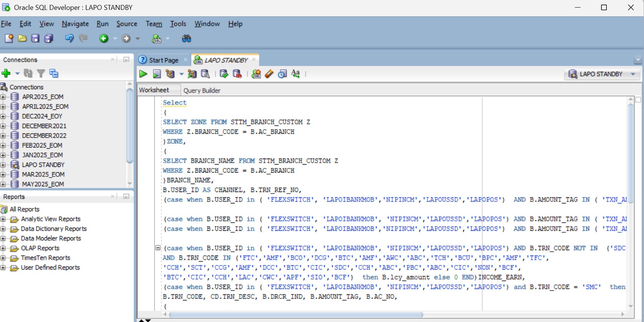The width and height of the screenshot is (644, 322).
Task: Click the Run Script icon
Action: click(x=157, y=74)
